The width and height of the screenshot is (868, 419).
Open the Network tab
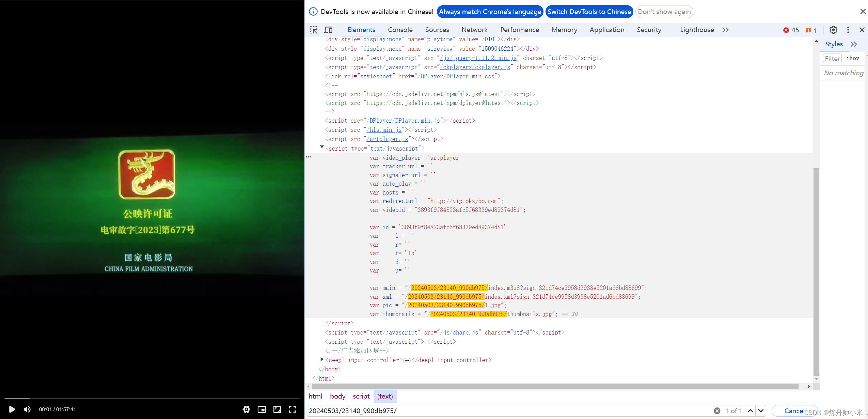(474, 30)
